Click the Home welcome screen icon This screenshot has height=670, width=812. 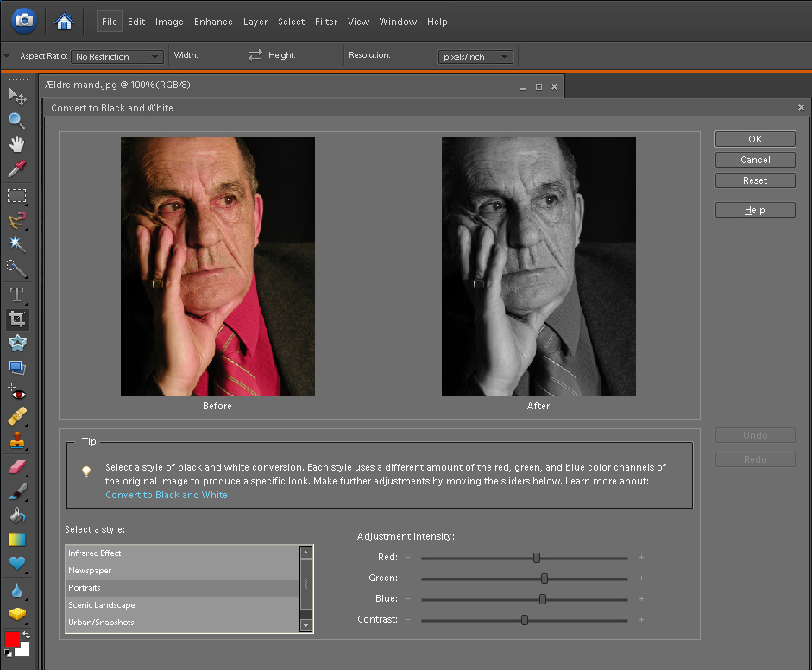click(64, 21)
